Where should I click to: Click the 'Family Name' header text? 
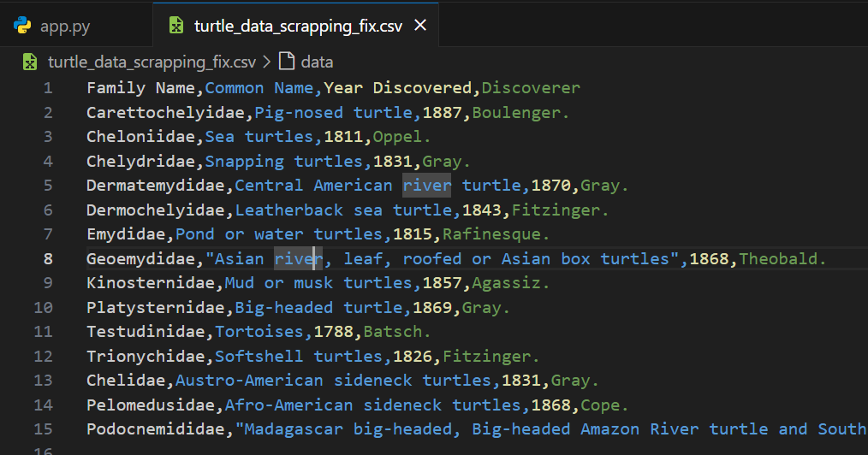tap(140, 88)
